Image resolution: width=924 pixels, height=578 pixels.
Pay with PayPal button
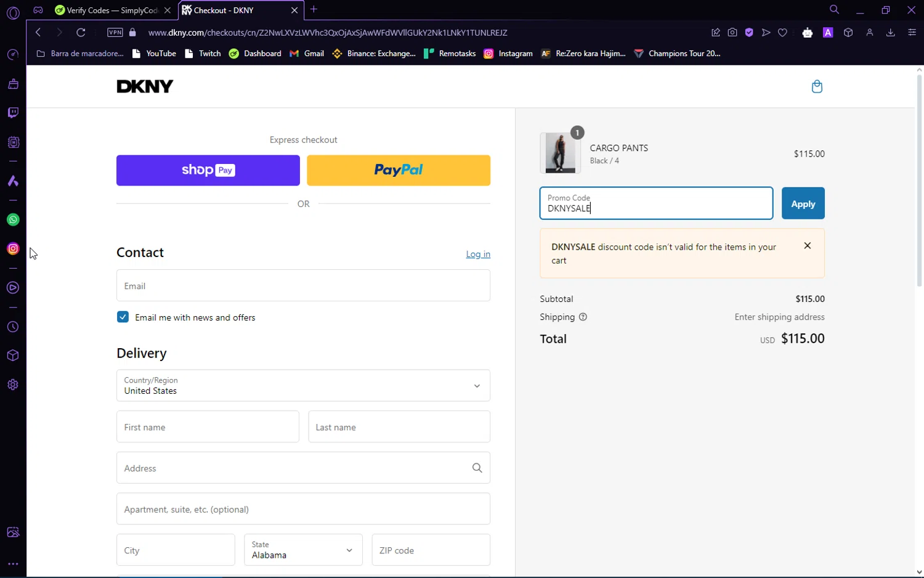pyautogui.click(x=399, y=170)
